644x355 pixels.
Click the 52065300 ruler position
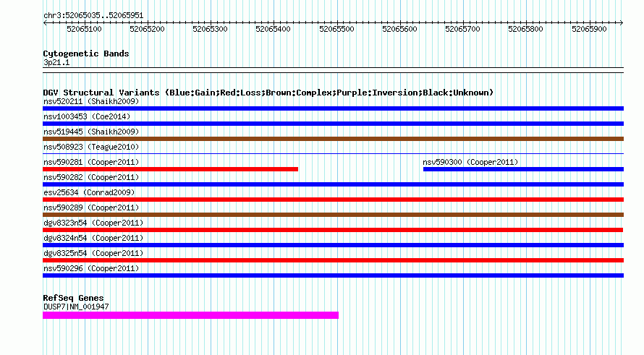click(210, 29)
